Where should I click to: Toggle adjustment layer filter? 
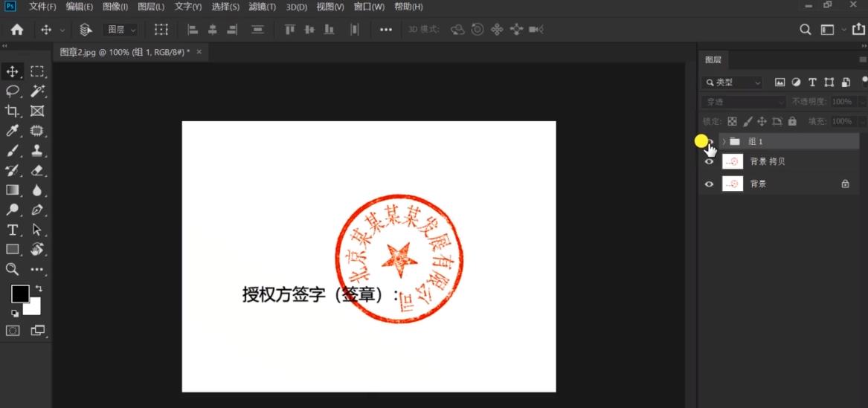point(796,82)
